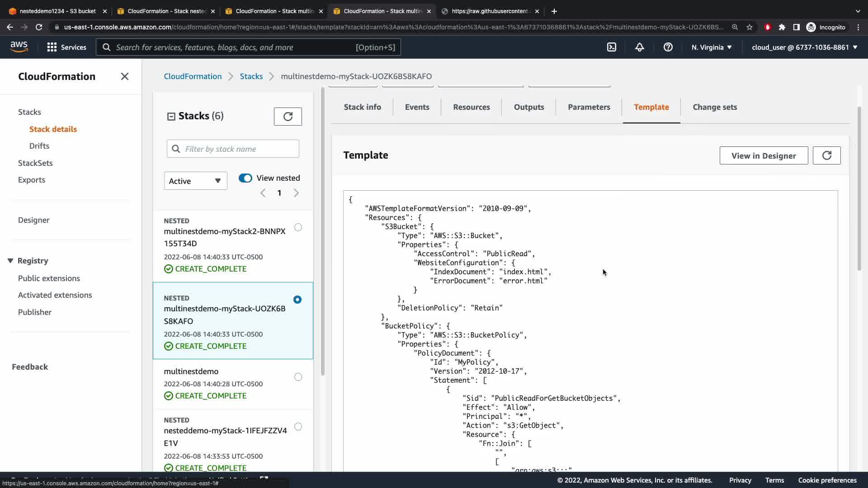This screenshot has height=488, width=868.
Task: Toggle the View nested switch
Action: click(x=245, y=178)
